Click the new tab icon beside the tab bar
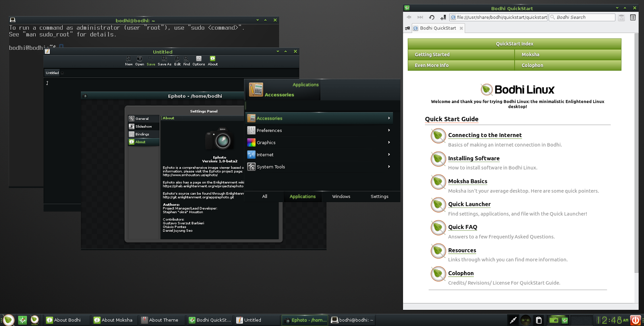Viewport: 644px width, 326px height. pos(407,28)
